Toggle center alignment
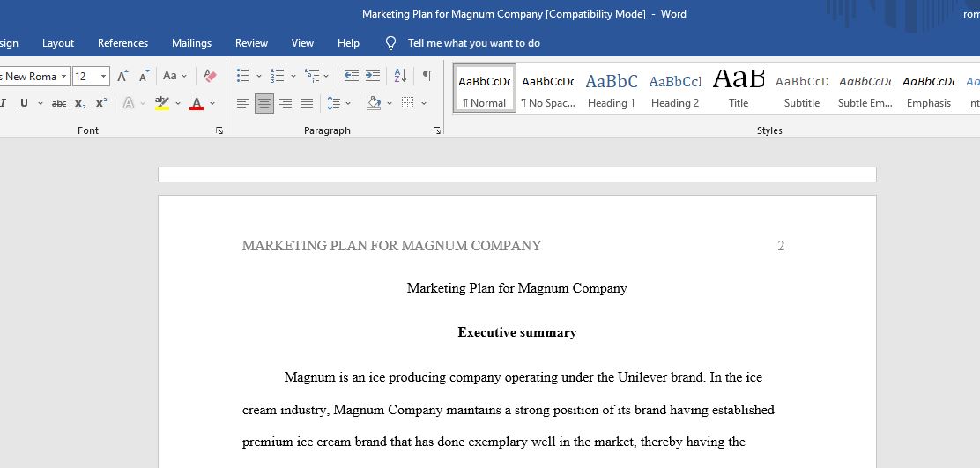Image resolution: width=980 pixels, height=468 pixels. (264, 103)
